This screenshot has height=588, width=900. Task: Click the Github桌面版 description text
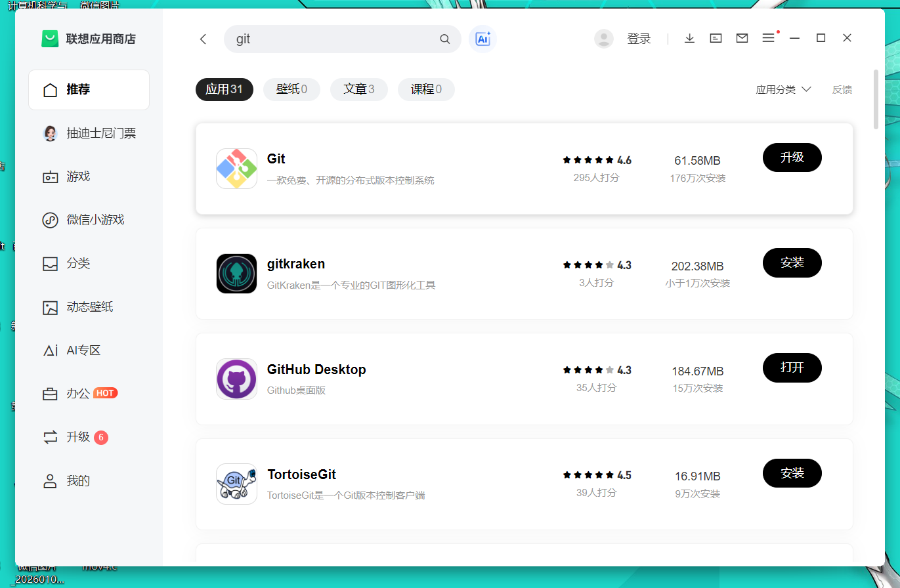click(x=297, y=390)
